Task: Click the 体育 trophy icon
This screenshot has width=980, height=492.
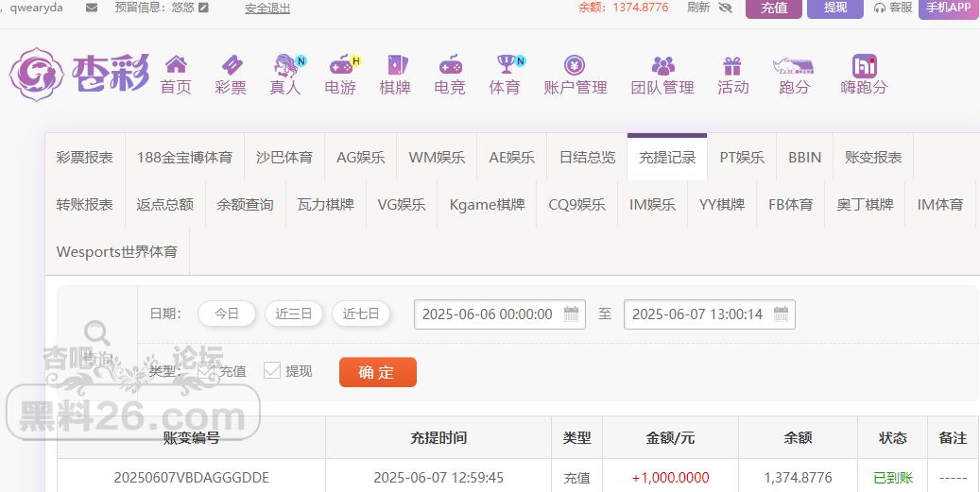Action: tap(505, 64)
